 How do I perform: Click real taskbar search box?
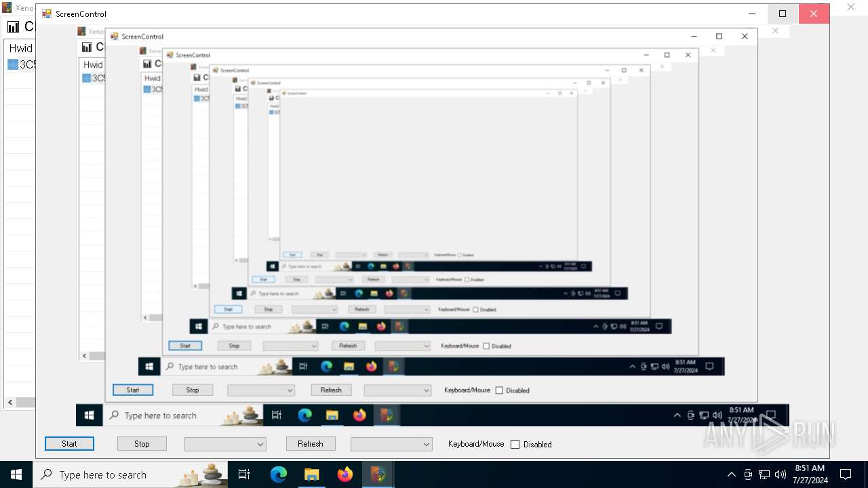tap(130, 474)
